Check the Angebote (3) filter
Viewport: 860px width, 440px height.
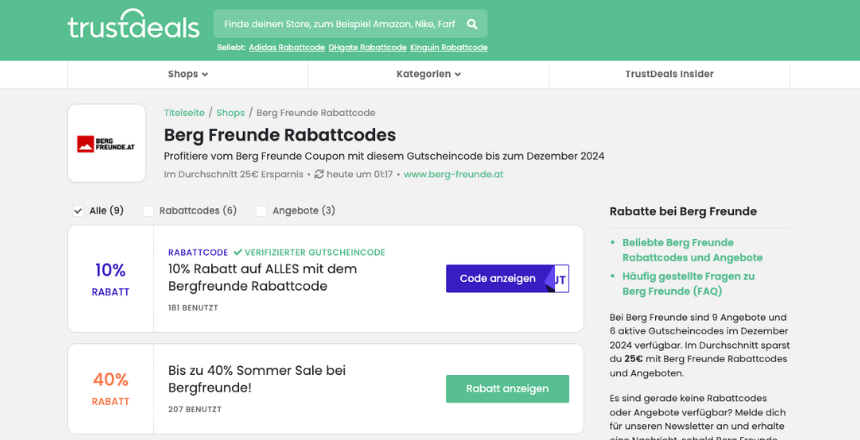point(262,211)
